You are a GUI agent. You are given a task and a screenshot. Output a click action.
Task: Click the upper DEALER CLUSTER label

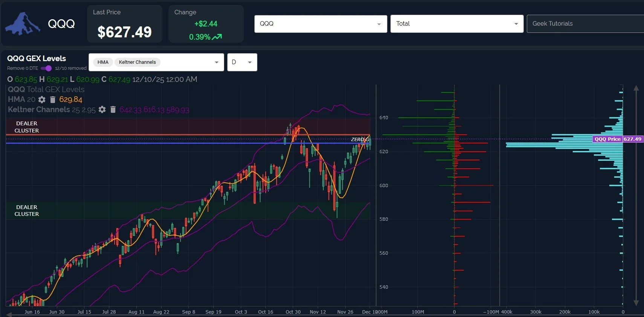coord(27,127)
